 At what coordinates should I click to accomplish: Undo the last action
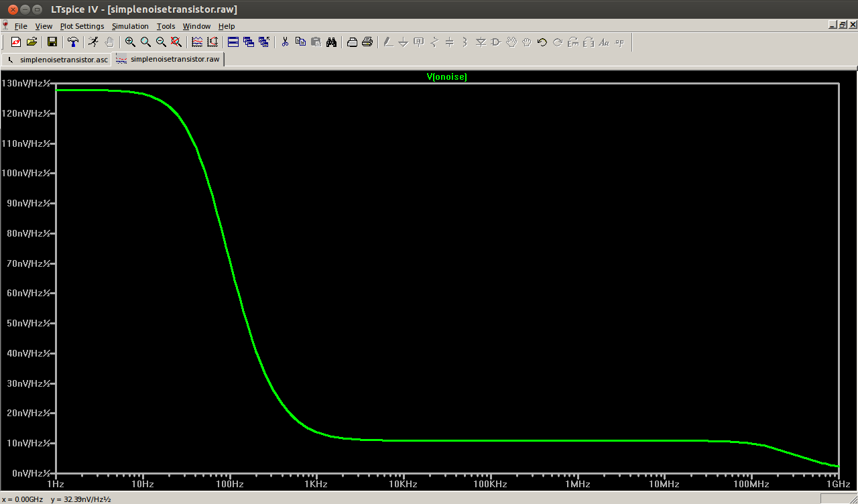click(542, 42)
